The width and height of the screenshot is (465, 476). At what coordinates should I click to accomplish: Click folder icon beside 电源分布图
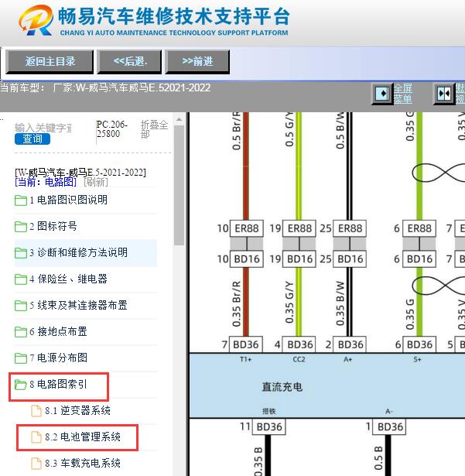pyautogui.click(x=21, y=358)
